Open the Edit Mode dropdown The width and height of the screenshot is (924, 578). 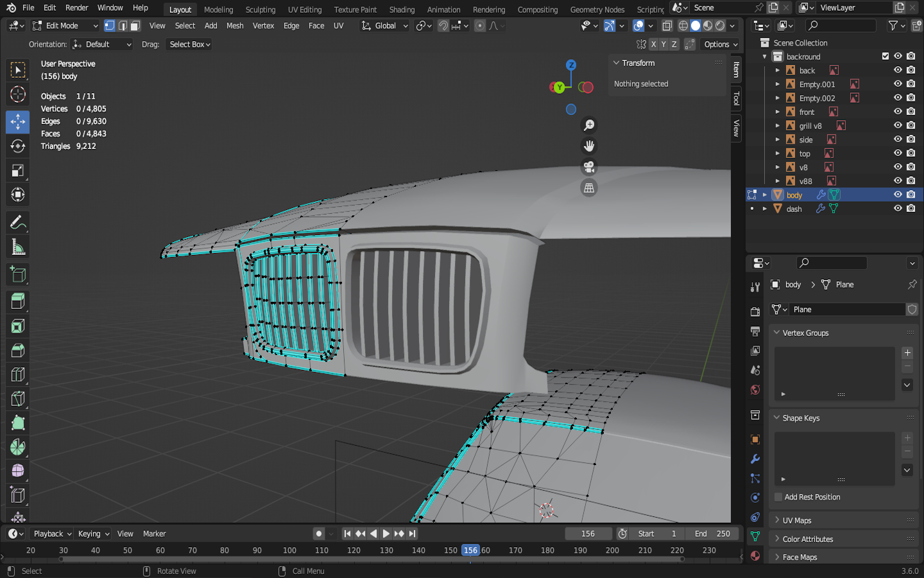(x=65, y=26)
